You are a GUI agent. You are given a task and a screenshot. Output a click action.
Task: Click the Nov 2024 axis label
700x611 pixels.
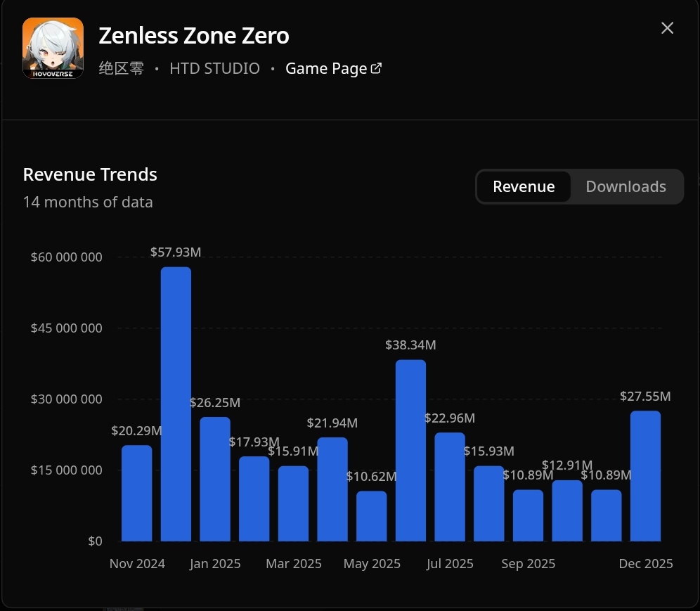click(x=137, y=564)
